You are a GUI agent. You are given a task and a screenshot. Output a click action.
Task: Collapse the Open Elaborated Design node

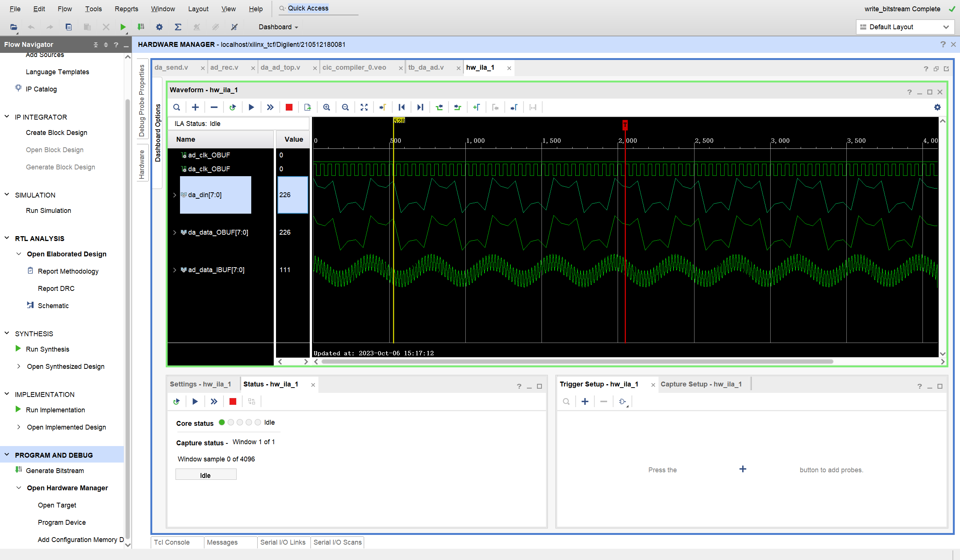19,253
